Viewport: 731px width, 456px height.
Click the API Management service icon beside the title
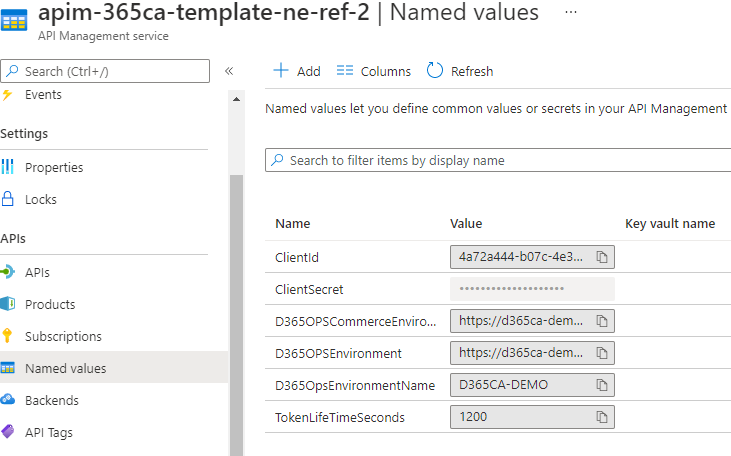tap(14, 20)
